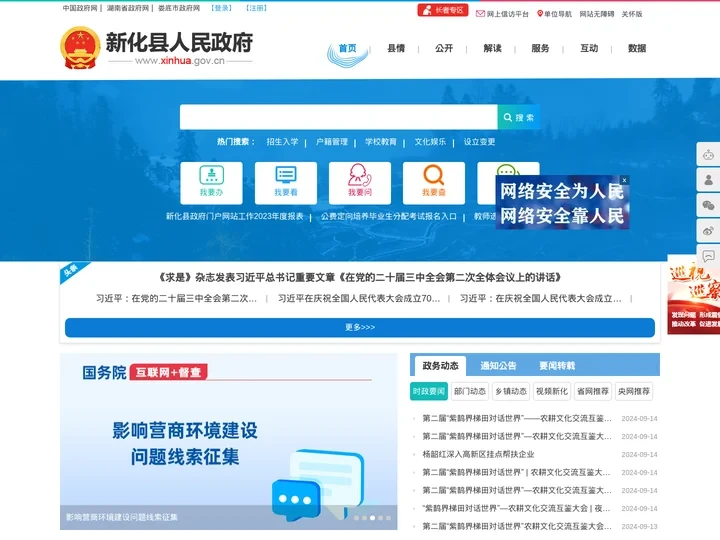Open the 《求是》杂志 headline article
720x540 pixels.
tap(360, 277)
